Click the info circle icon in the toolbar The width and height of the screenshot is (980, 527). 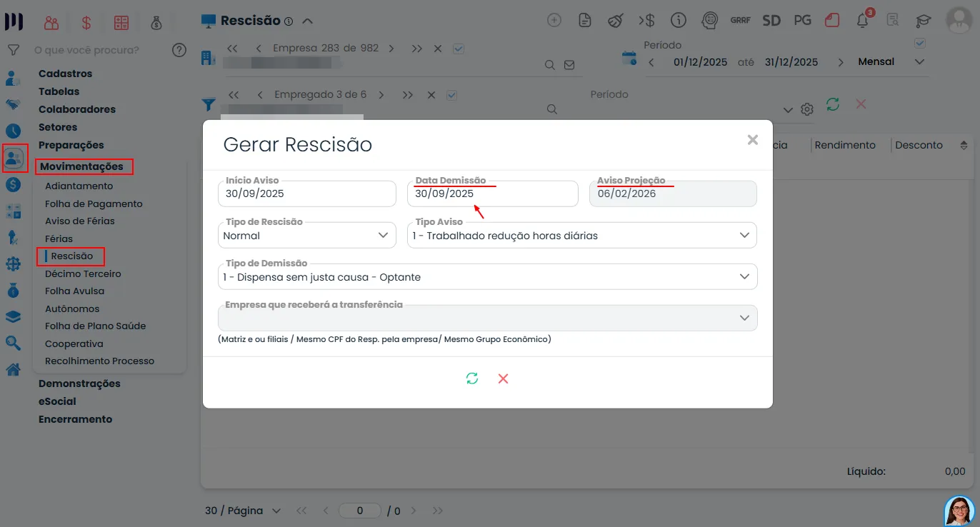678,21
